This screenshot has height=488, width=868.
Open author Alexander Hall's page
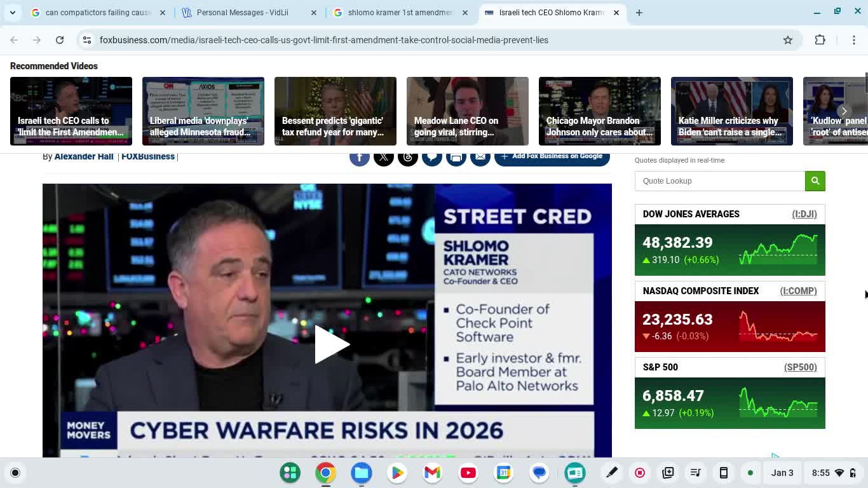coord(84,156)
